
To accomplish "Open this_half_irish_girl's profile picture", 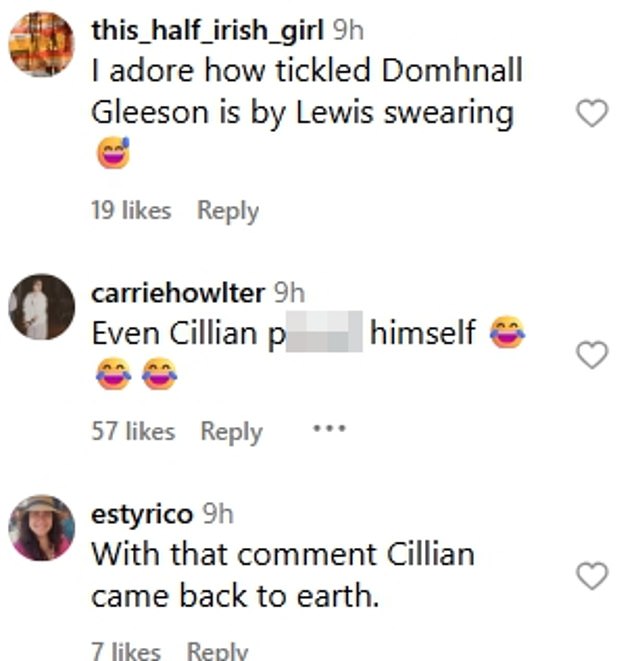I will (41, 44).
